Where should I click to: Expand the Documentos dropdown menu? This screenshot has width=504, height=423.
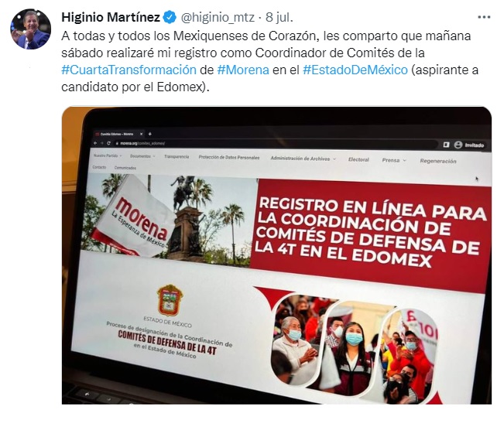142,156
